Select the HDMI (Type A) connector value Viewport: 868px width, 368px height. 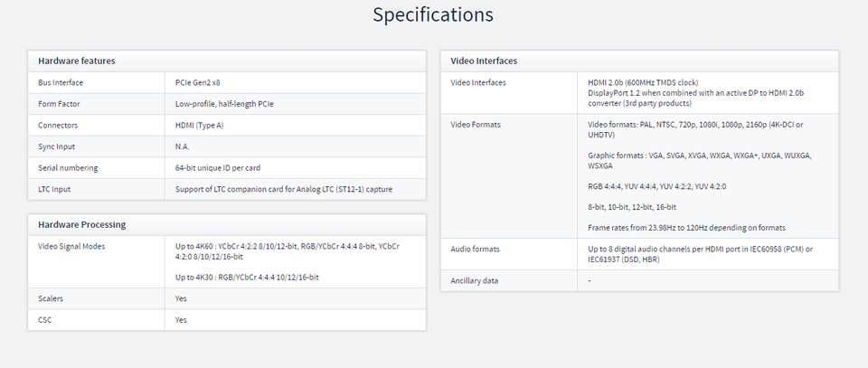(199, 125)
